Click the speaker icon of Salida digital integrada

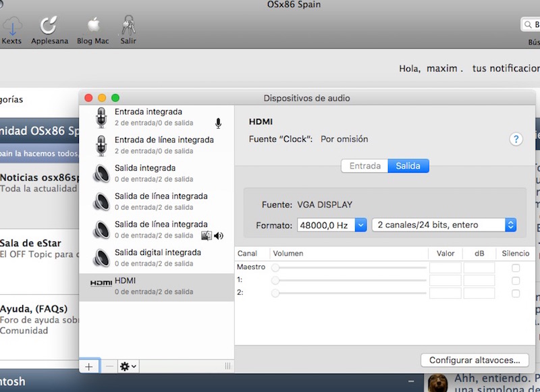click(101, 258)
